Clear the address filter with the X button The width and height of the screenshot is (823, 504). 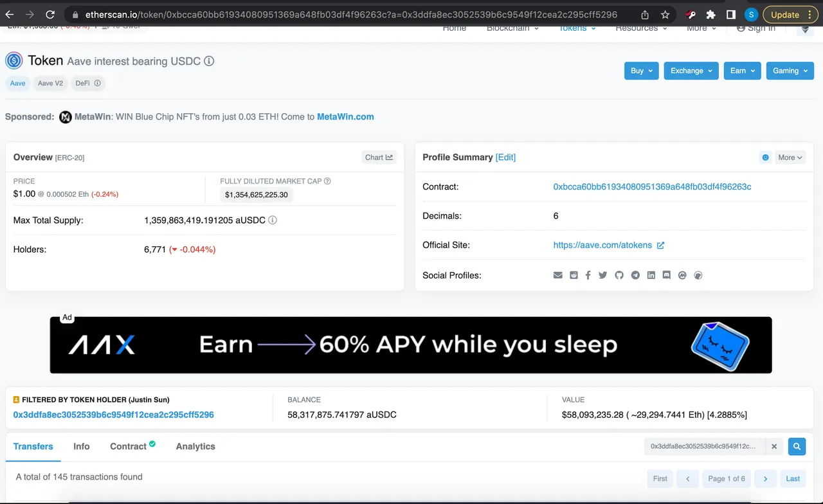(774, 446)
